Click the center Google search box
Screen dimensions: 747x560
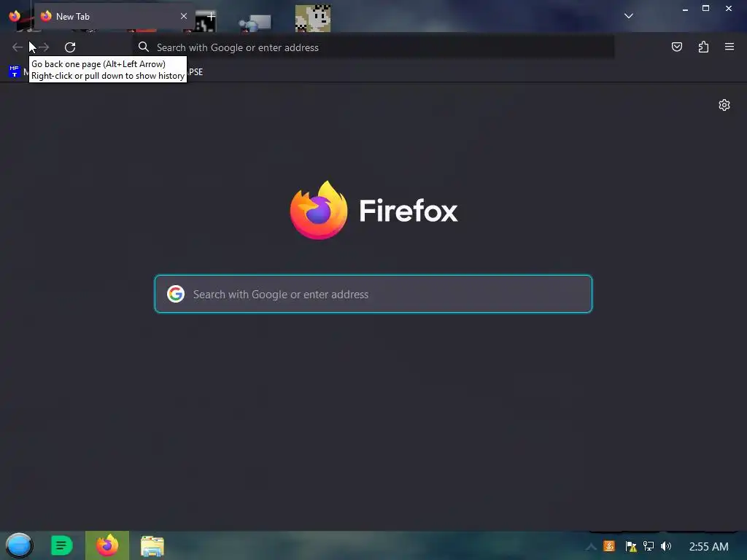(373, 294)
